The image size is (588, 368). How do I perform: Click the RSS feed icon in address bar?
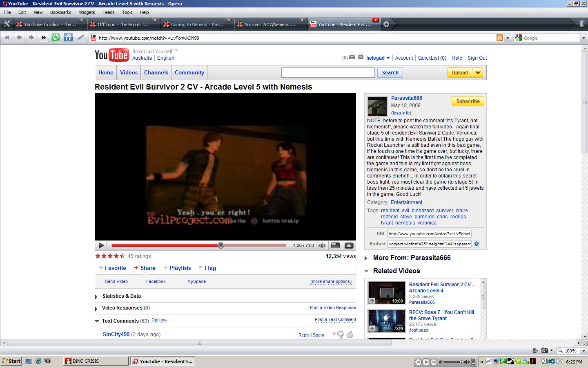coord(499,38)
